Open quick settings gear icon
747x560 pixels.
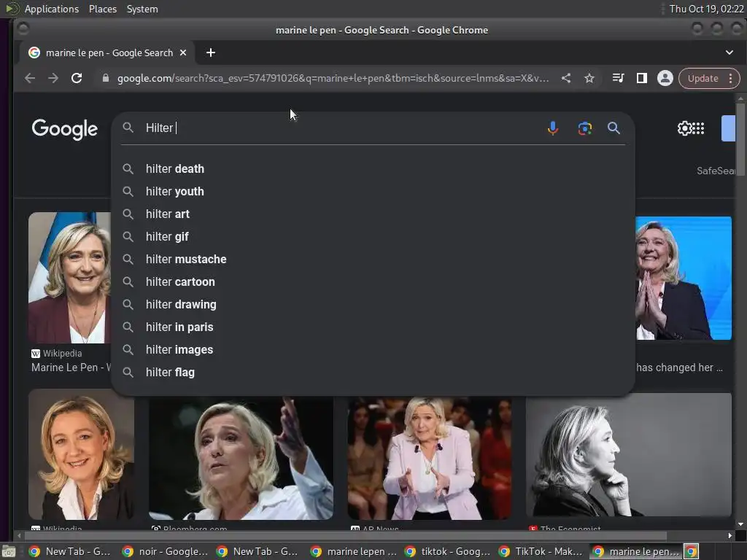(684, 128)
